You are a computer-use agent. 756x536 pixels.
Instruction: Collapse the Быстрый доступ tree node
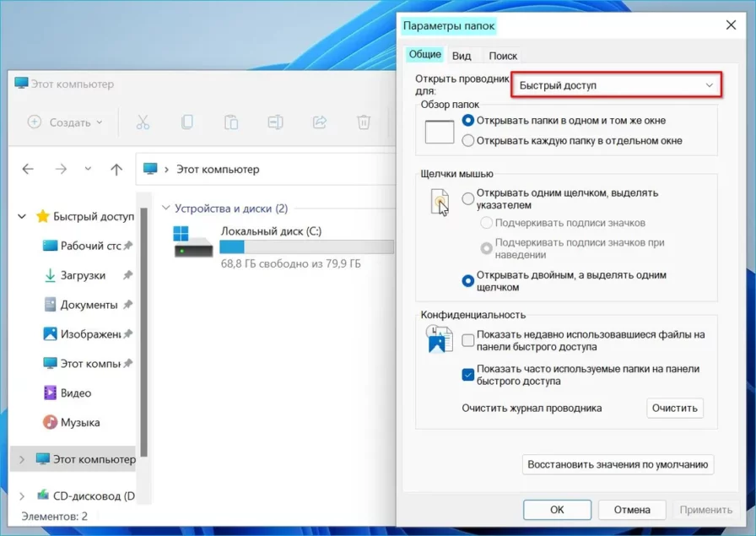click(22, 216)
